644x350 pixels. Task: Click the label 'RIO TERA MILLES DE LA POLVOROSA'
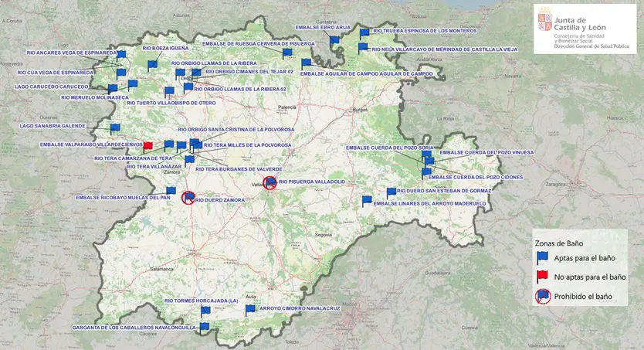point(248,145)
